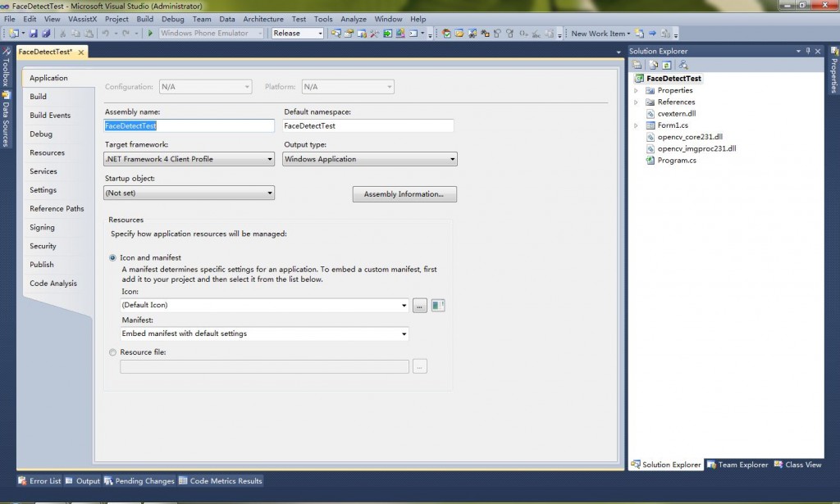
Task: Open the Error List panel
Action: 39,481
